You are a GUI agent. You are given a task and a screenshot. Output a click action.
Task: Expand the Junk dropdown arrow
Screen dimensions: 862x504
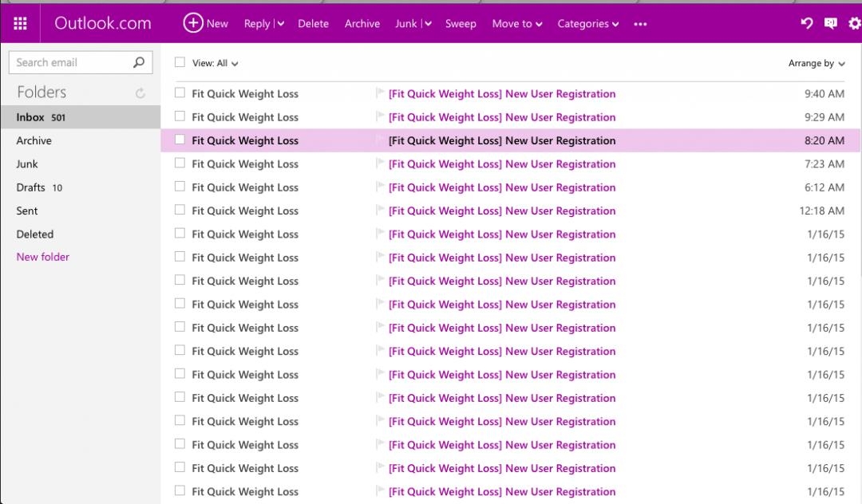[x=428, y=24]
